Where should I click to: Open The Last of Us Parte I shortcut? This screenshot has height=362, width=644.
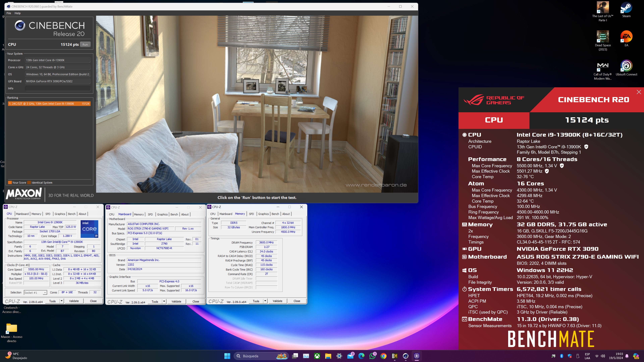coord(603,11)
